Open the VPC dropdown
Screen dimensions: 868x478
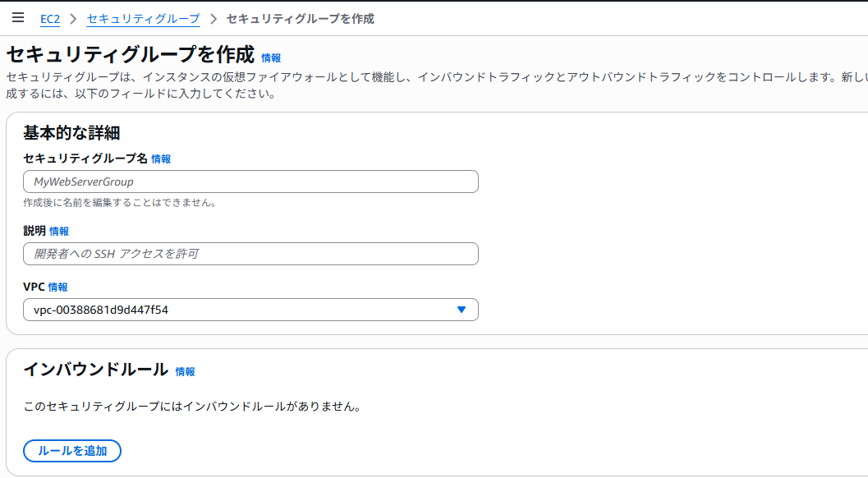pos(250,310)
